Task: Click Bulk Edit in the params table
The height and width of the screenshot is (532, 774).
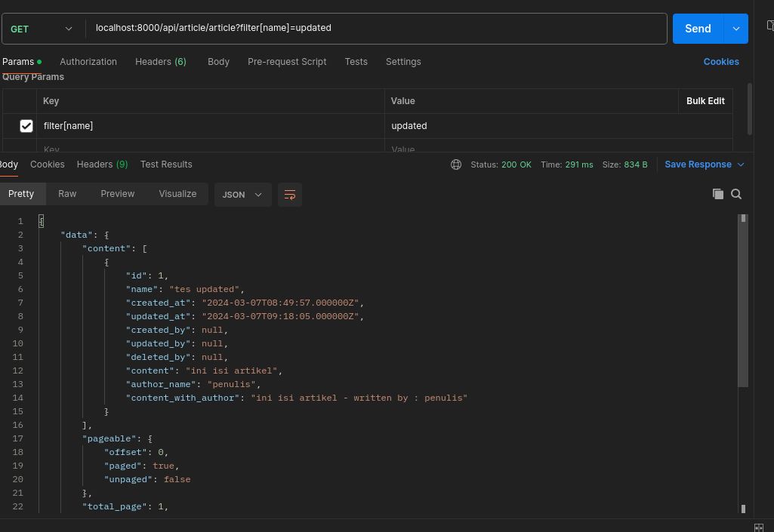Action: click(x=705, y=101)
